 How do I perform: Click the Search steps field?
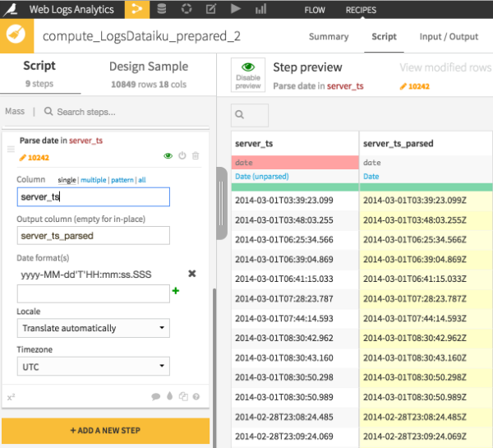[86, 112]
